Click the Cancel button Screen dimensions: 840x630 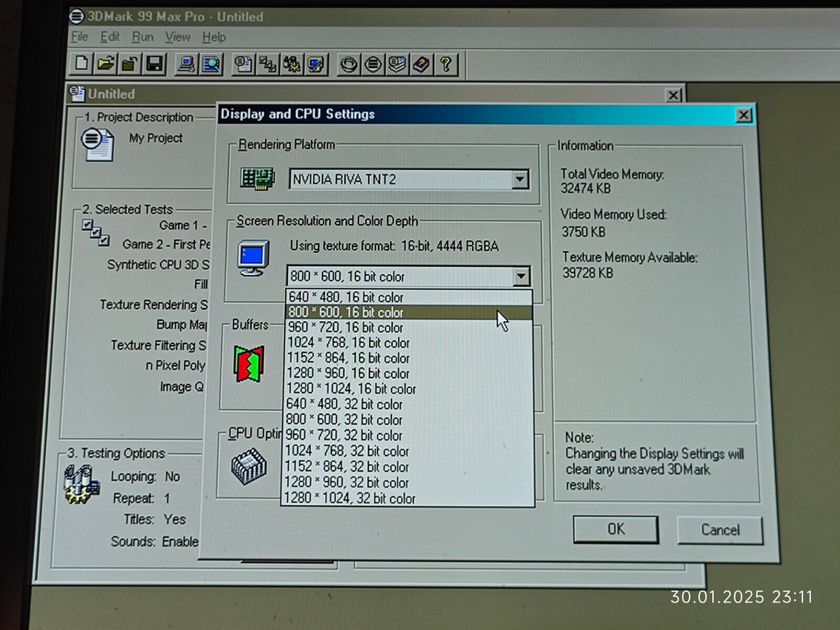coord(720,530)
